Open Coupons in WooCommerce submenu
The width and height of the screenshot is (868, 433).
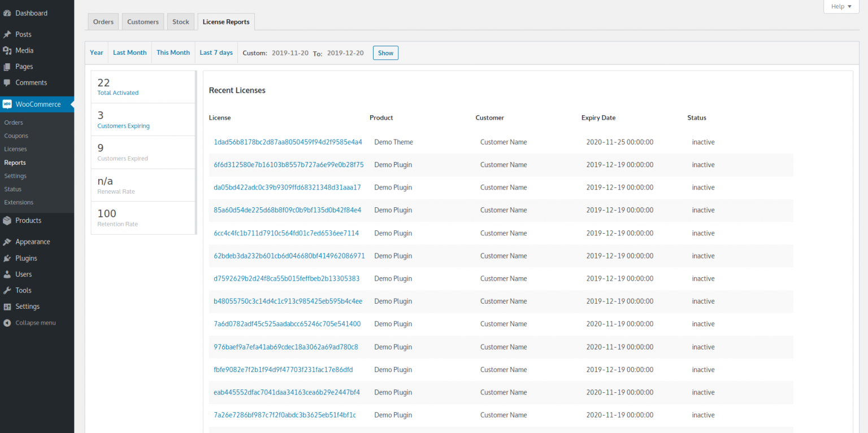pyautogui.click(x=16, y=136)
